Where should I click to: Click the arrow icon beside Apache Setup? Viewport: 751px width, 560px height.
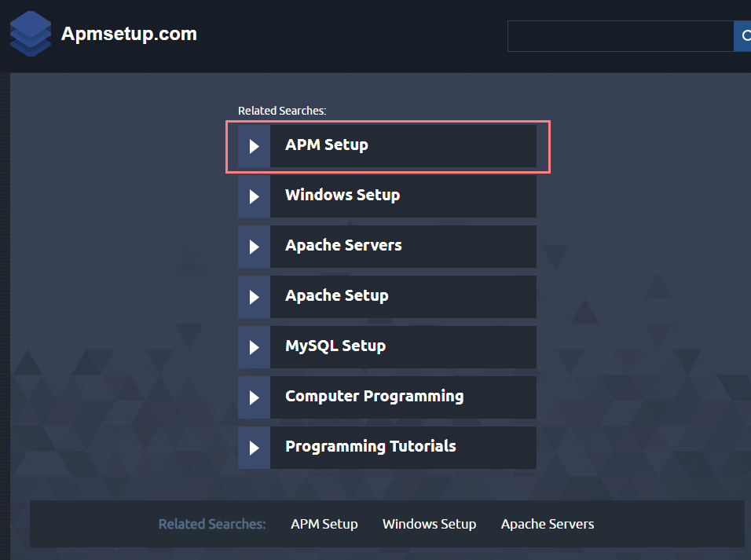click(255, 297)
